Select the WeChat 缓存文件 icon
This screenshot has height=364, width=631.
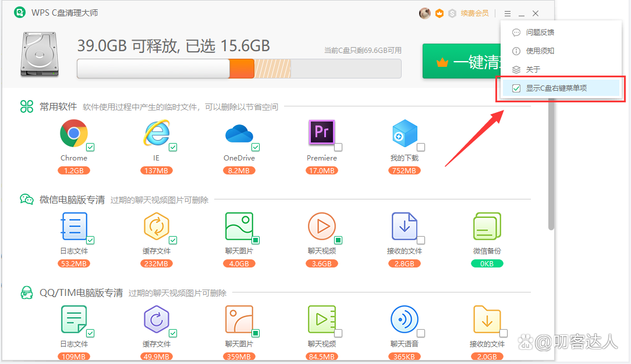coord(156,226)
